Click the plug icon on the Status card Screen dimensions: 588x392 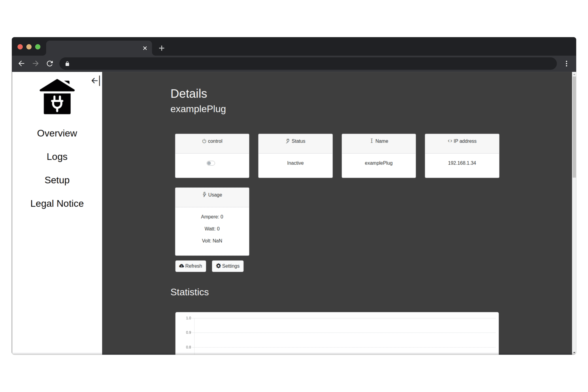pos(288,141)
